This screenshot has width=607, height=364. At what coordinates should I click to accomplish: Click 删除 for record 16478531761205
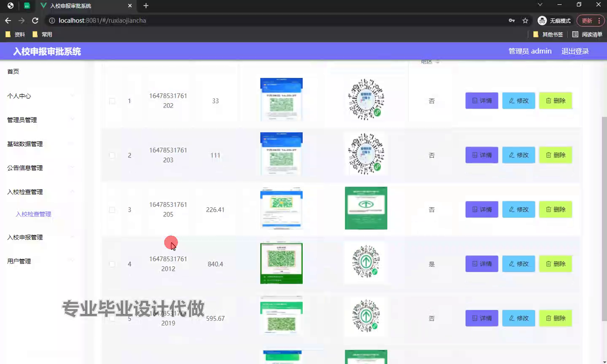(x=556, y=209)
